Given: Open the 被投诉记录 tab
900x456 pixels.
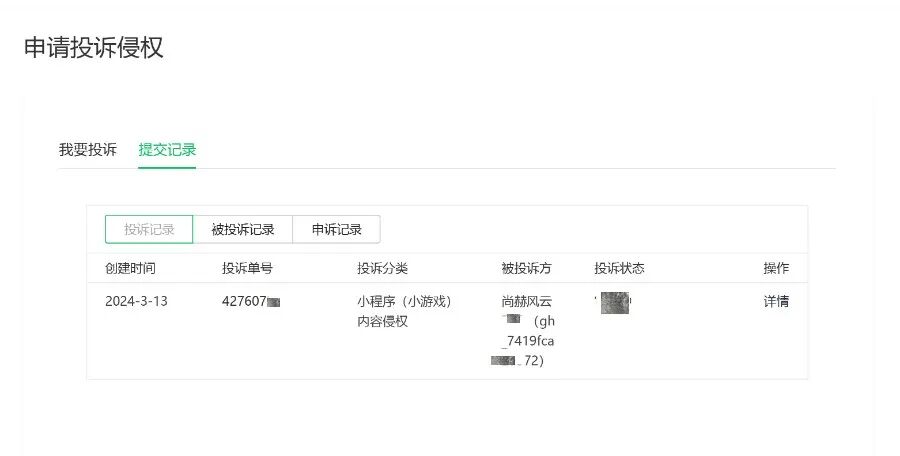Looking at the screenshot, I should [x=243, y=230].
